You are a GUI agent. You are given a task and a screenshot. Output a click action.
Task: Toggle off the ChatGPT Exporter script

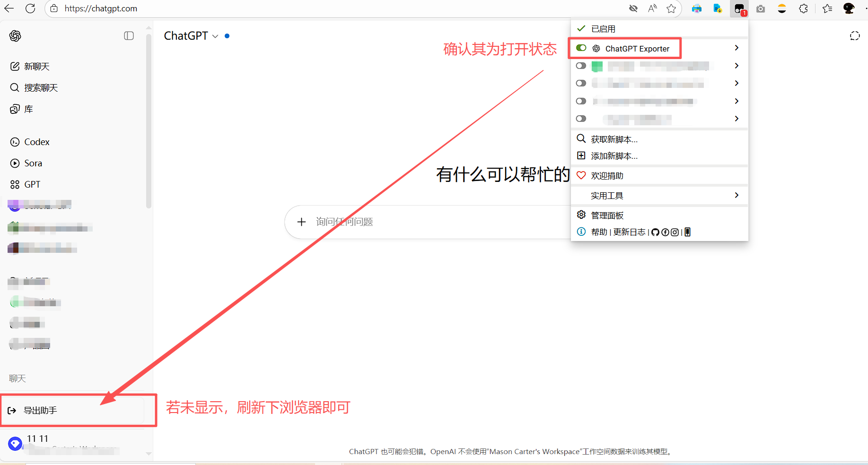tap(581, 48)
